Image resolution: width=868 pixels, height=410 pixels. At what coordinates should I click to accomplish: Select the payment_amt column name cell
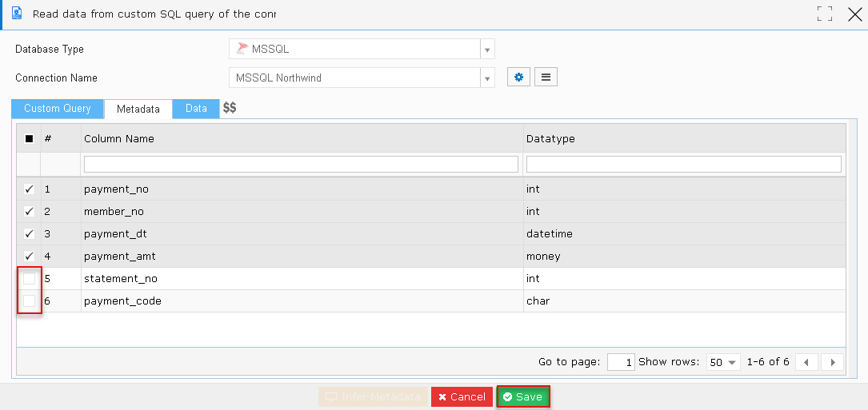(x=302, y=257)
